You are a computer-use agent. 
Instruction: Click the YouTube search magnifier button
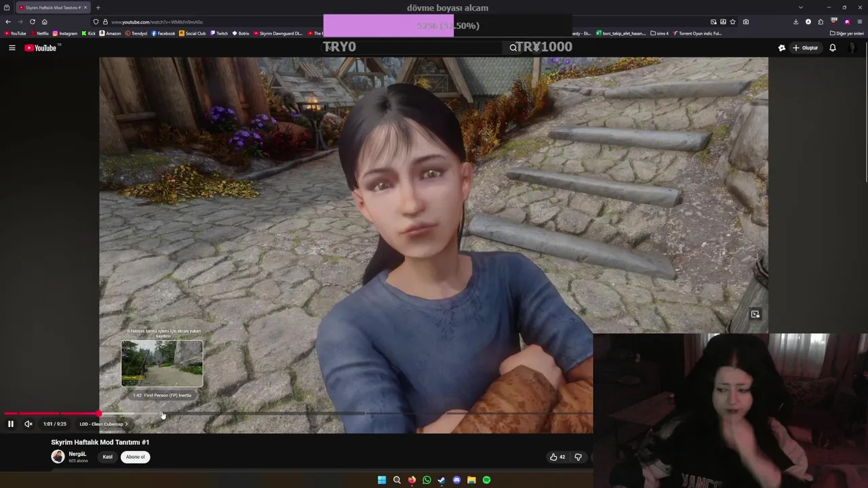tap(513, 47)
